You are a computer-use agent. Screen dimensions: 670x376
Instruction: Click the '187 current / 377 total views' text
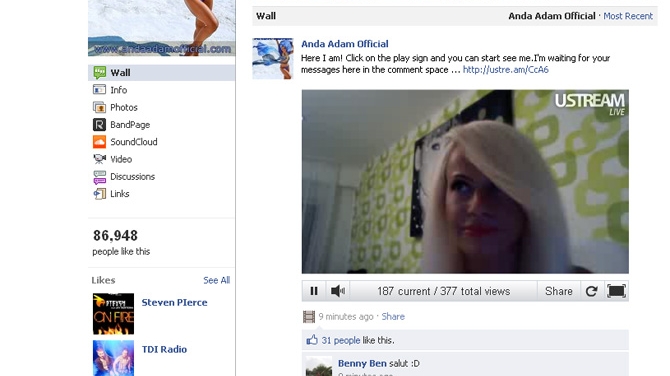(x=444, y=291)
